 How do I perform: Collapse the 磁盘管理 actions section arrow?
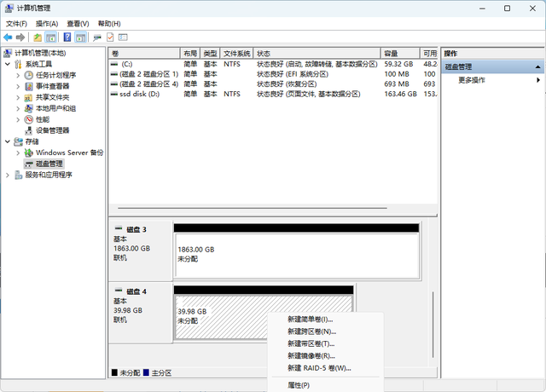[537, 66]
